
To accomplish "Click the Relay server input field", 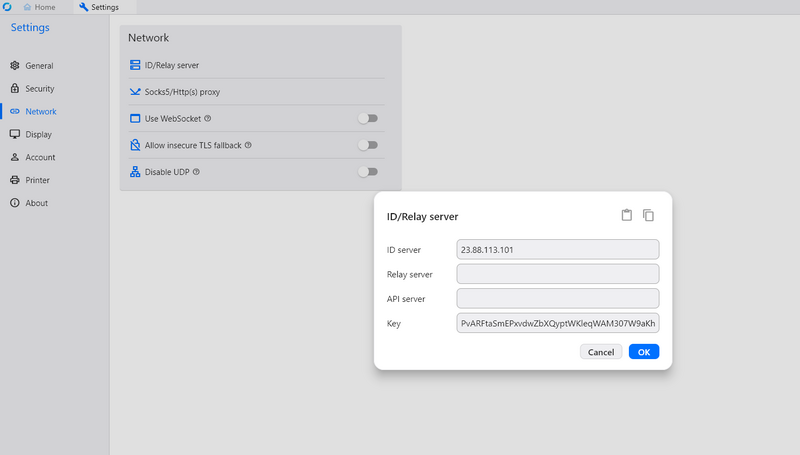I will [x=558, y=274].
